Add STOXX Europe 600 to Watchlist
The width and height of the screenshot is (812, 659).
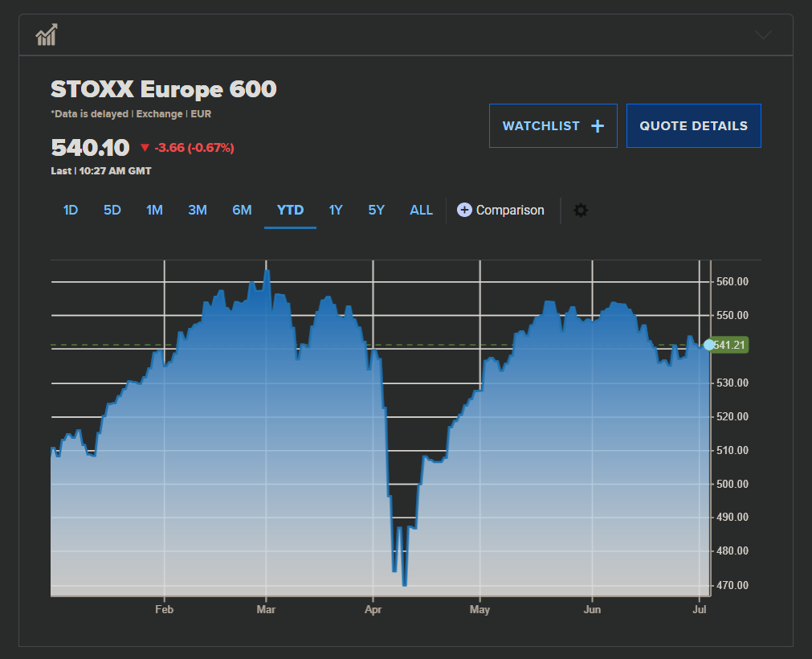pyautogui.click(x=541, y=126)
